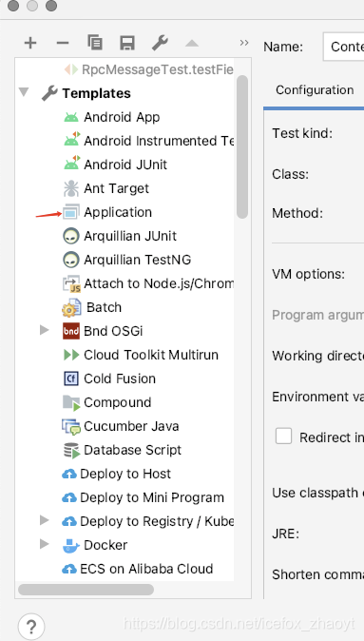The image size is (364, 641).
Task: Click the Android App template icon
Action: pyautogui.click(x=71, y=117)
